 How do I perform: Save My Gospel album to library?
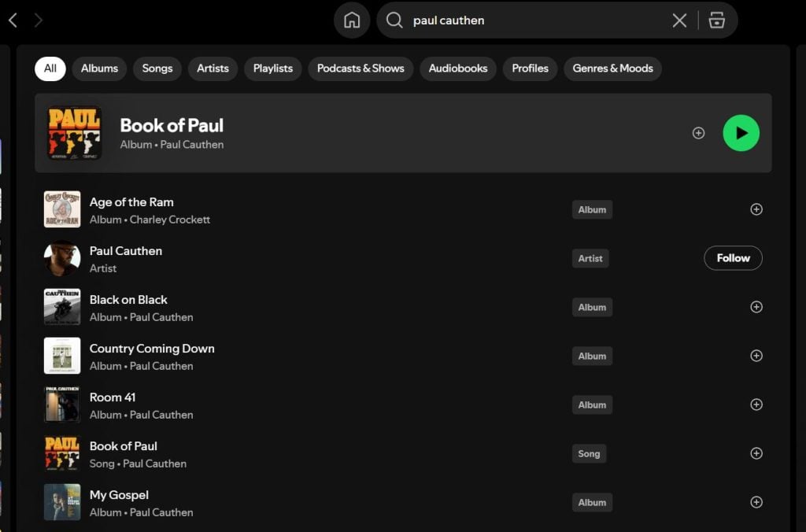coord(756,502)
